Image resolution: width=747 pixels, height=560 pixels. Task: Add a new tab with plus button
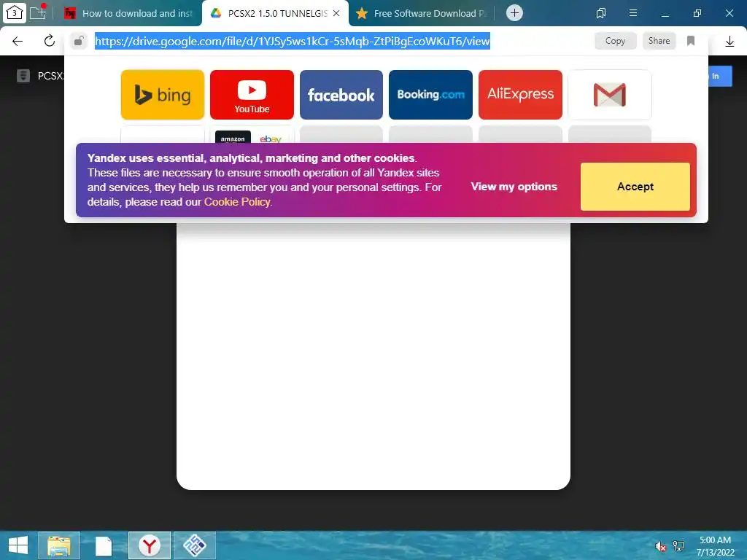(514, 13)
